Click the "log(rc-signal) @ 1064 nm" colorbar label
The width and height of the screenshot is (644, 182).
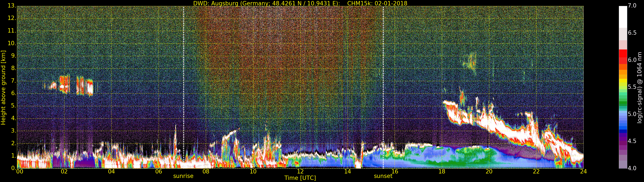point(639,88)
